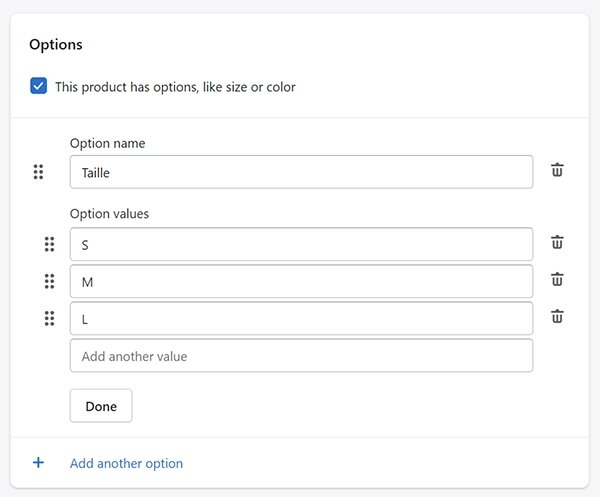This screenshot has width=600, height=497.
Task: Click into the S option value field
Action: pos(302,244)
